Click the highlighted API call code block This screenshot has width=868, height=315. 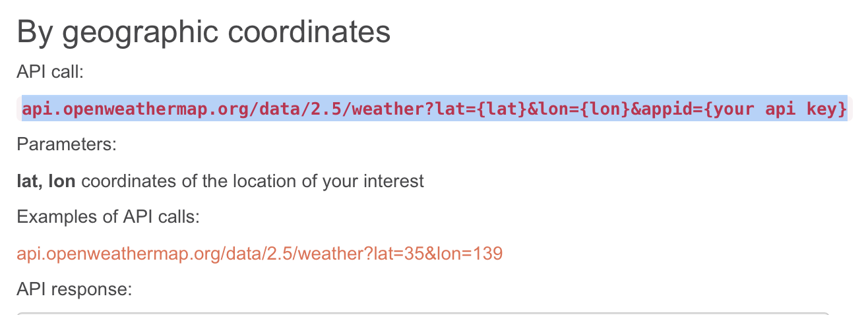(435, 108)
